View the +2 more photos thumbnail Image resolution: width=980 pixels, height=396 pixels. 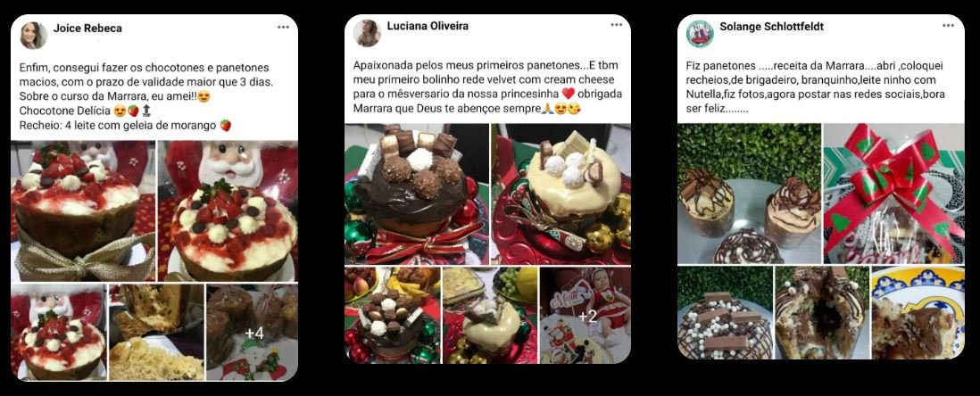[x=585, y=316]
